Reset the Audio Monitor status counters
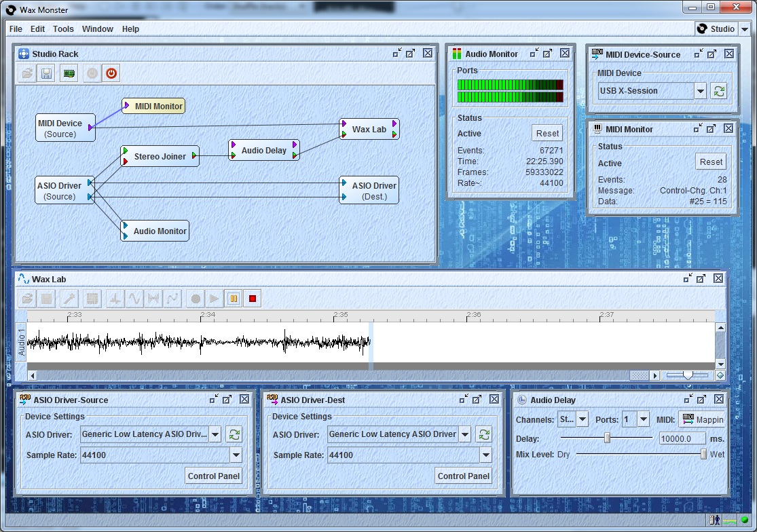 click(547, 133)
